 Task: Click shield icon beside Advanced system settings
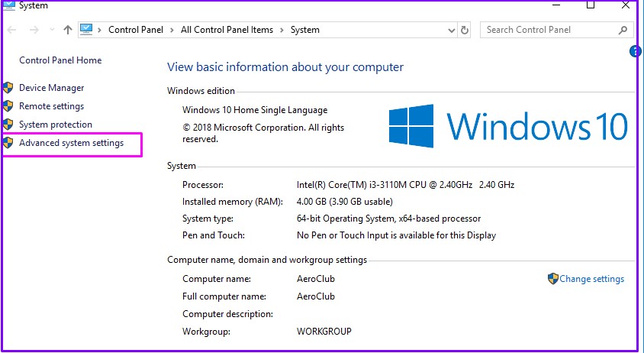tap(8, 143)
